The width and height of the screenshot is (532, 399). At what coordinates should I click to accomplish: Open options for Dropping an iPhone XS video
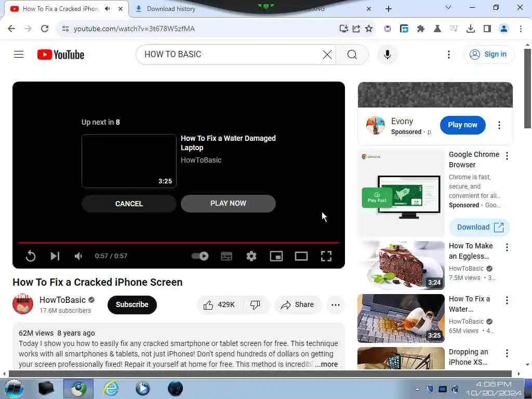[x=507, y=353]
